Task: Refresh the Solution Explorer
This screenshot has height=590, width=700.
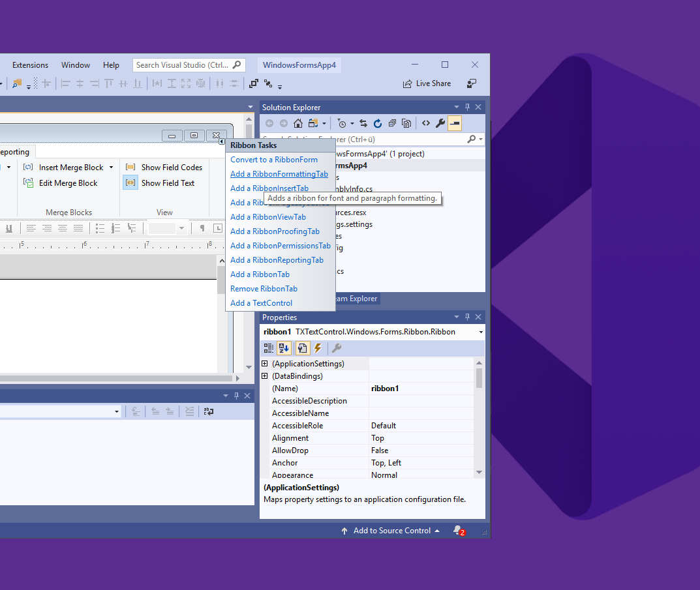Action: point(377,123)
